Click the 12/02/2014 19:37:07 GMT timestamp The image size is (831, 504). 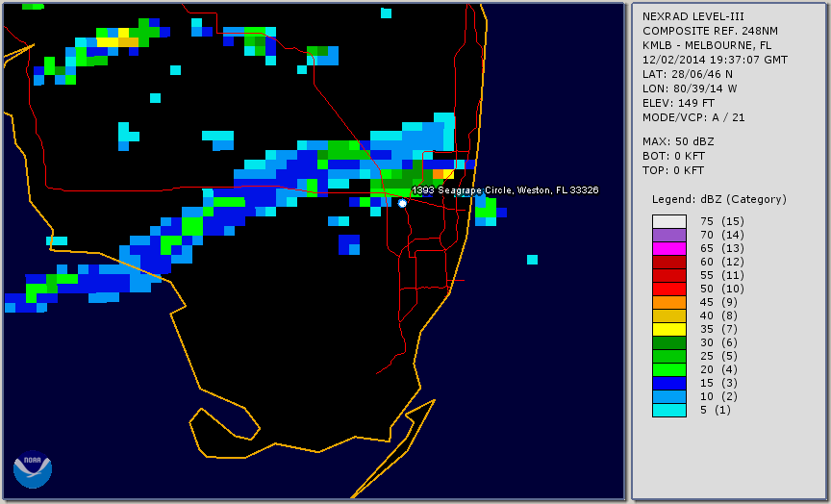tap(715, 60)
